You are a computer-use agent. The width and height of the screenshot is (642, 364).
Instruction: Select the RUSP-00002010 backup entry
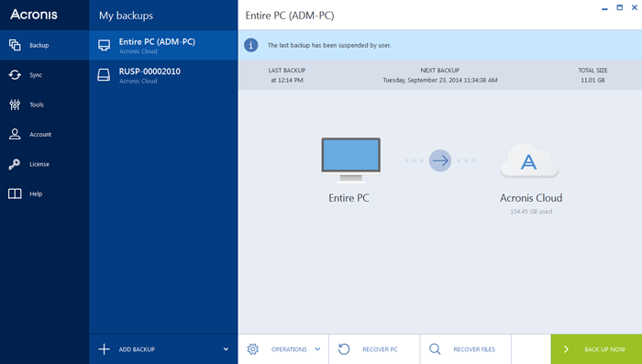[x=163, y=75]
